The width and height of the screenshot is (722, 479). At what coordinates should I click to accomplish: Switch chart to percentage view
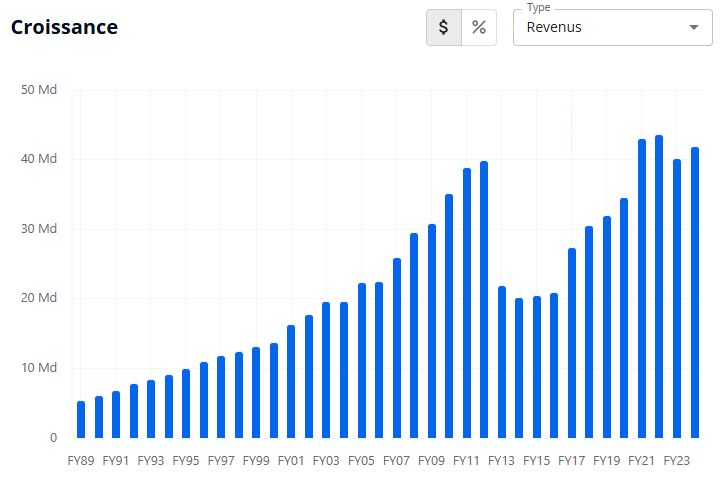pyautogui.click(x=479, y=28)
